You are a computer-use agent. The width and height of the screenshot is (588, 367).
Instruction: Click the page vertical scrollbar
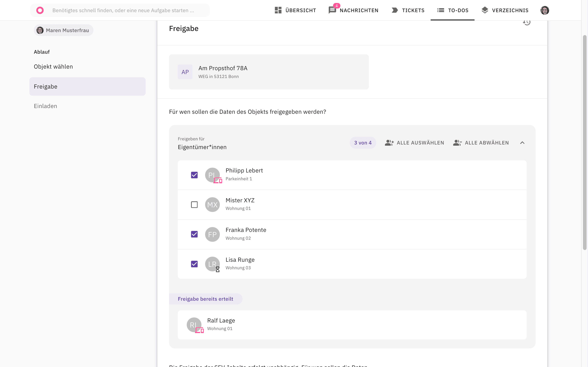585,143
